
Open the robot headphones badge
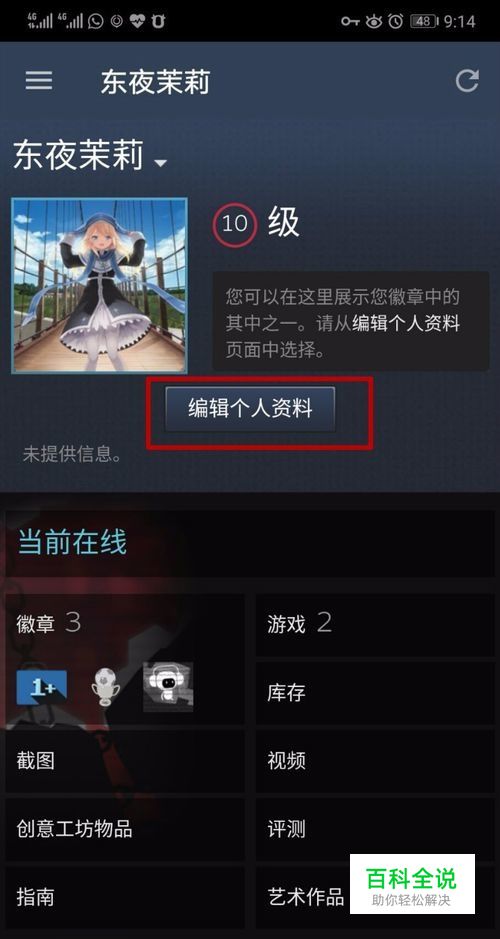tap(168, 687)
